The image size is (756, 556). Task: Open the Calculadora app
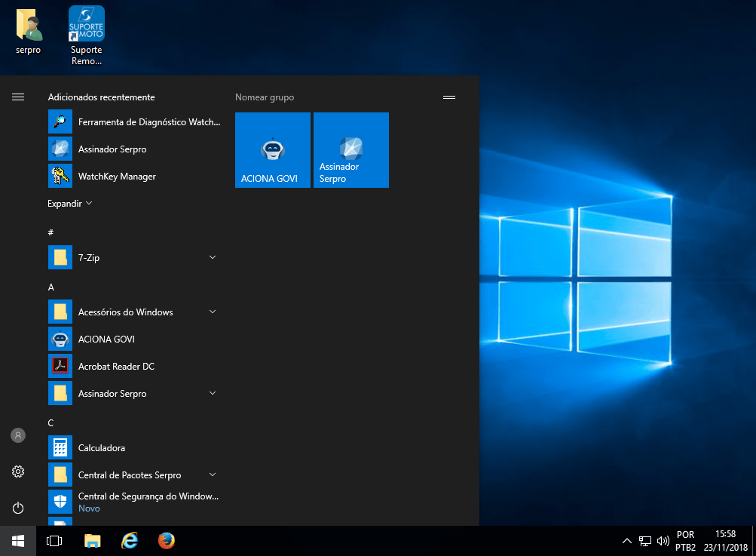(101, 448)
